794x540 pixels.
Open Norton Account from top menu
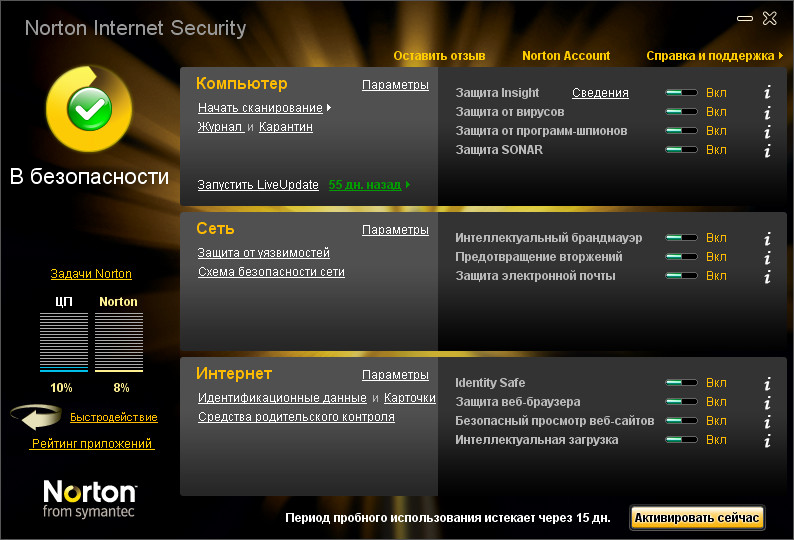[566, 56]
